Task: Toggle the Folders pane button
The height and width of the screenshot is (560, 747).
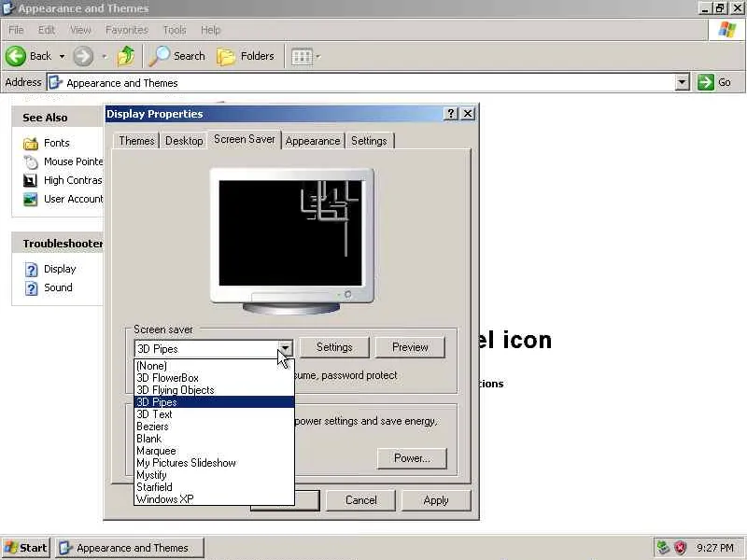Action: pos(246,56)
